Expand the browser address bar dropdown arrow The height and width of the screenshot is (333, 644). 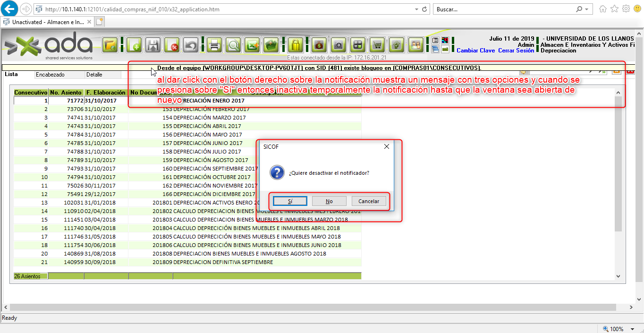coord(416,9)
